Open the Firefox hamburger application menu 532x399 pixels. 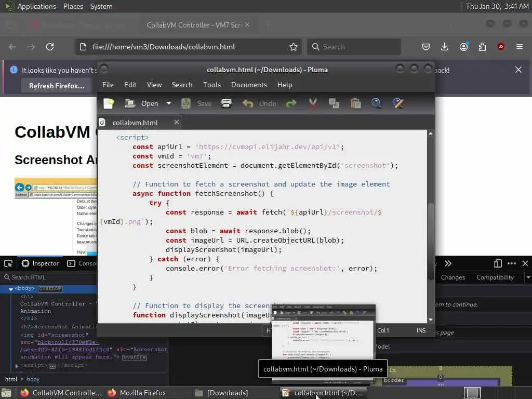pyautogui.click(x=520, y=47)
